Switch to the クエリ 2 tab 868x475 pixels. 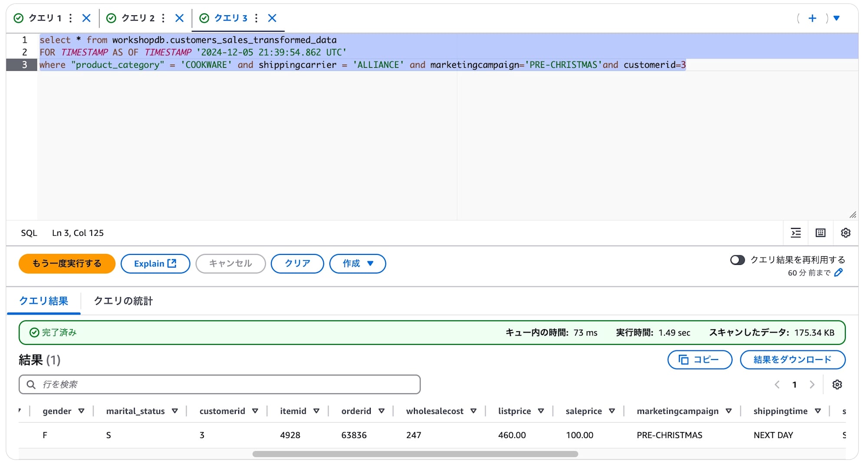(138, 18)
